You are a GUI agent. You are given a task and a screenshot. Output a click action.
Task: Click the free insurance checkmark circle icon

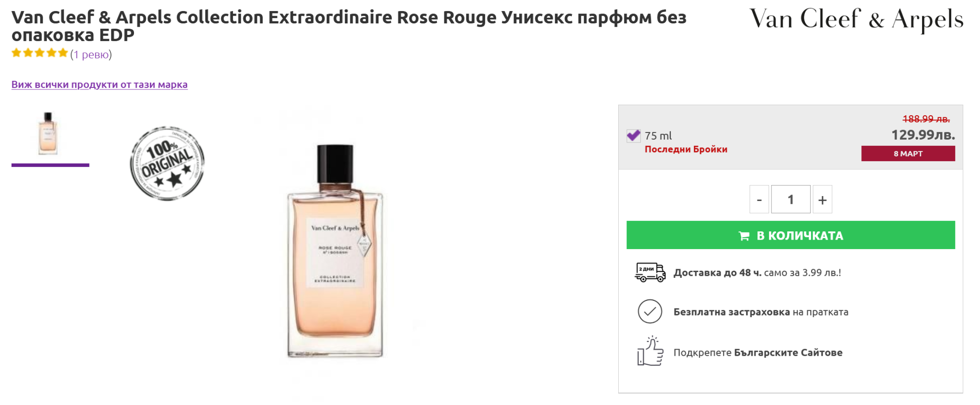(x=649, y=312)
